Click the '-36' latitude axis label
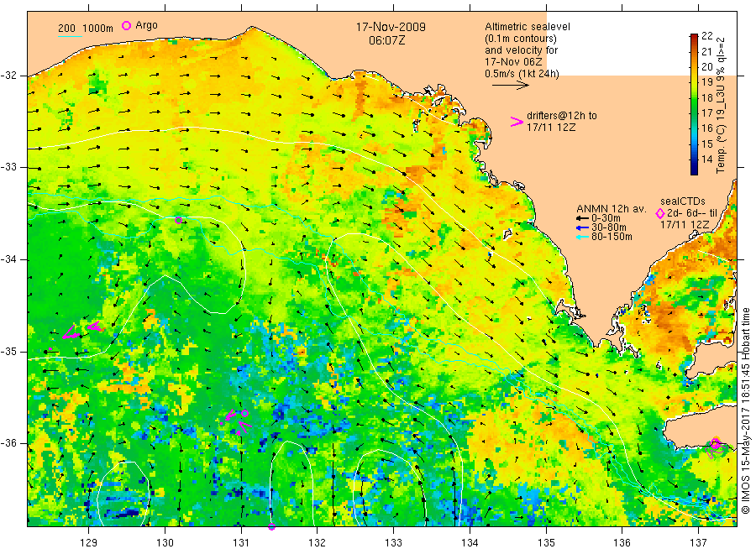This screenshot has height=554, width=756. tap(8, 443)
